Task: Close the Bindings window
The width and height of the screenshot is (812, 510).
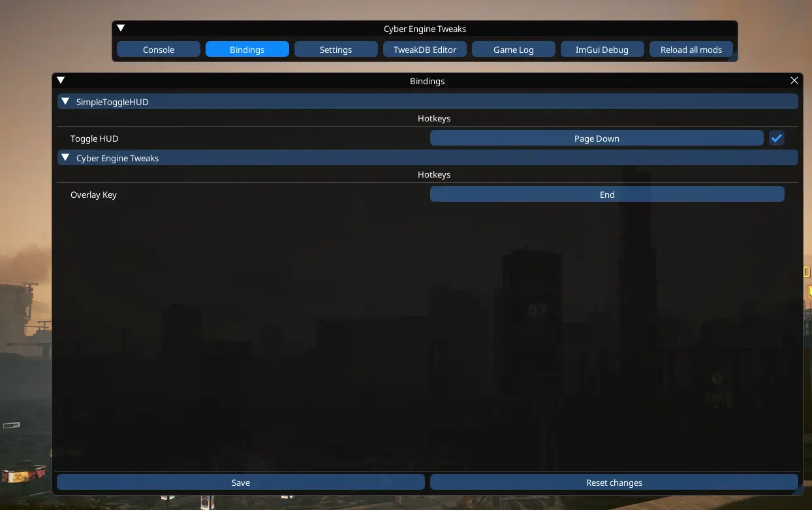Action: 794,80
